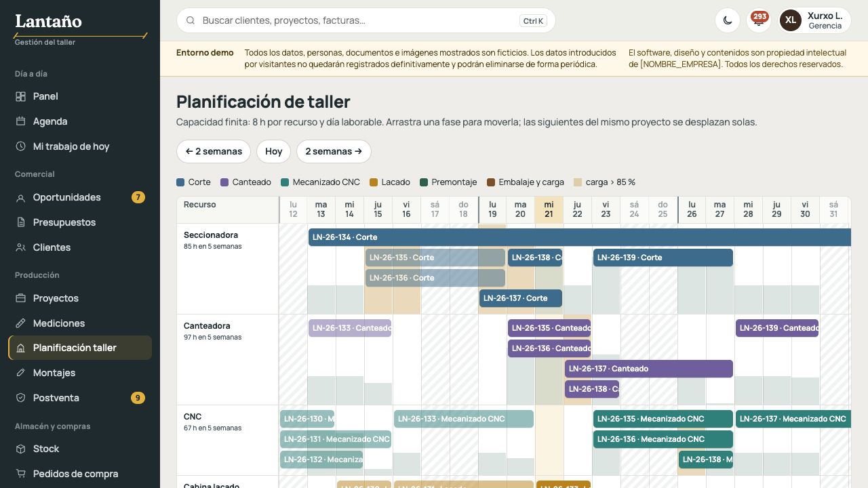Open Planificación taller menu item

coord(80,348)
